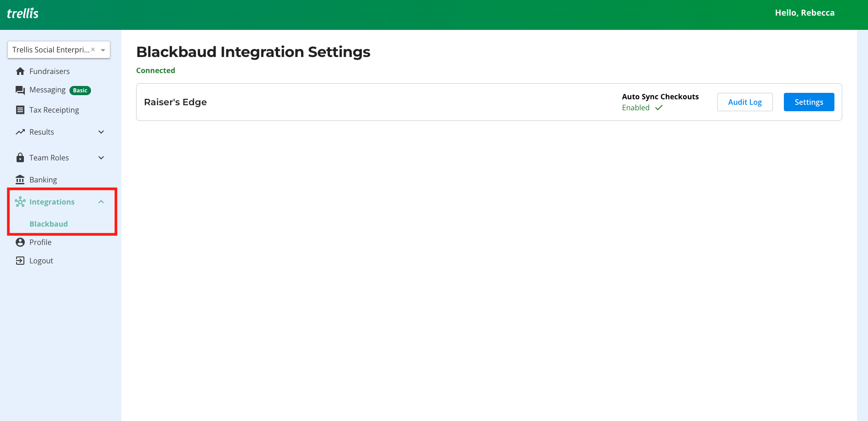This screenshot has height=421, width=868.
Task: Click the Integrations network icon
Action: click(20, 201)
